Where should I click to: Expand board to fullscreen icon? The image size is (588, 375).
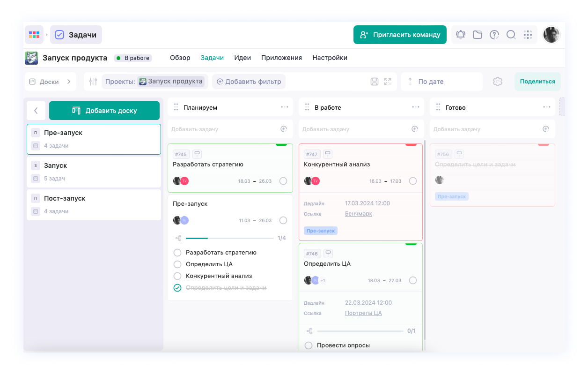pos(388,82)
